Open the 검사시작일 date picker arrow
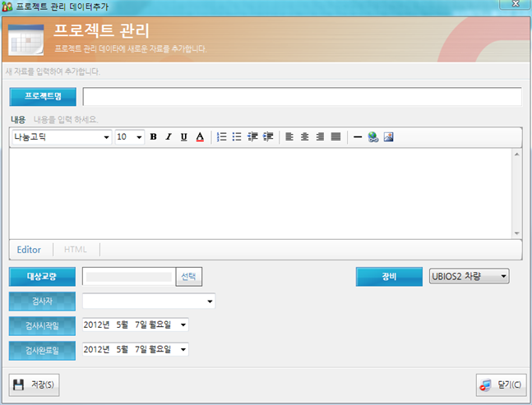 (x=183, y=325)
